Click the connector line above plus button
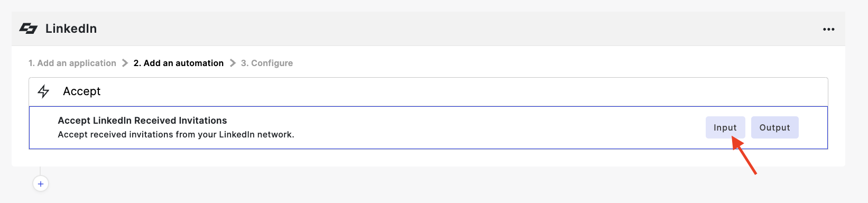Image resolution: width=868 pixels, height=203 pixels. click(x=40, y=171)
